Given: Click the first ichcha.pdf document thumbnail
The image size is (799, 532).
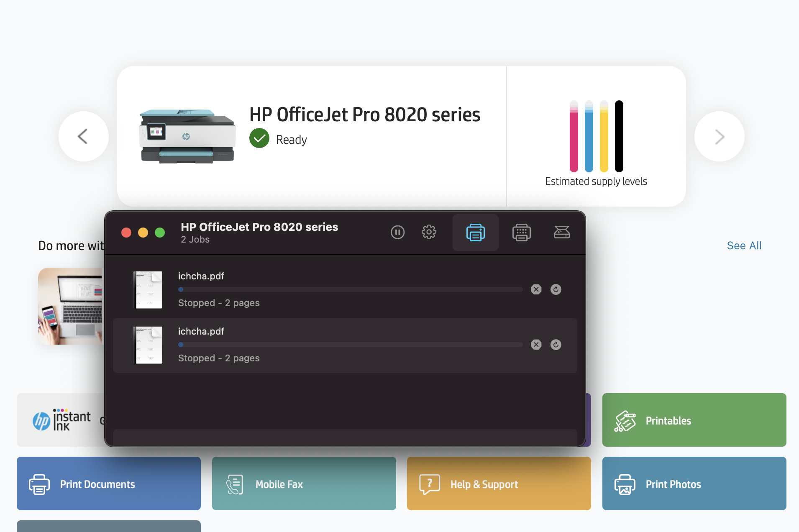Looking at the screenshot, I should (148, 289).
